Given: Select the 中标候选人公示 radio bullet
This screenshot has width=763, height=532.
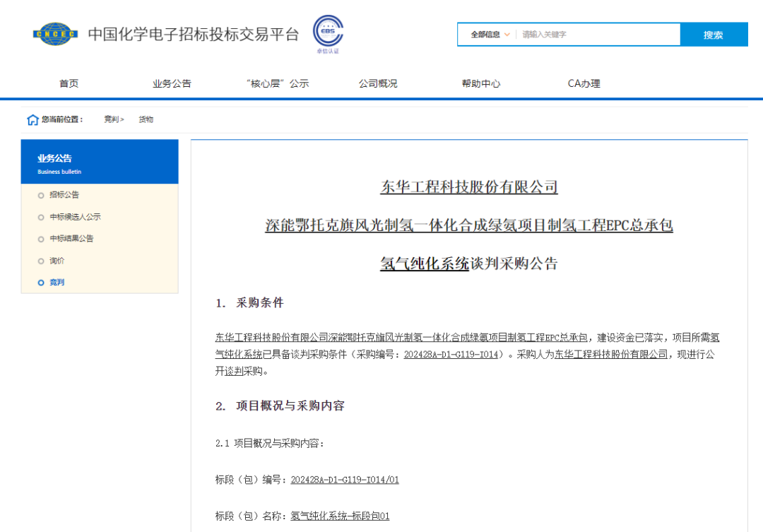Looking at the screenshot, I should 41,217.
